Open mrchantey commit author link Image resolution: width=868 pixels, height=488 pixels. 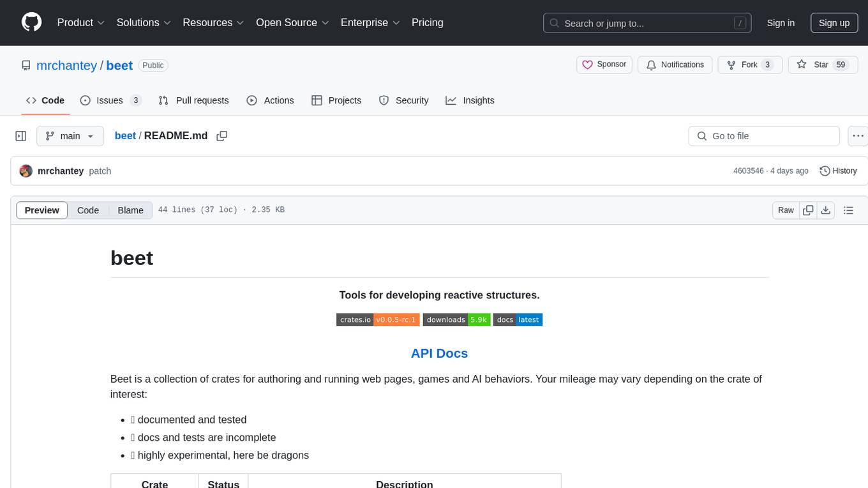(61, 171)
